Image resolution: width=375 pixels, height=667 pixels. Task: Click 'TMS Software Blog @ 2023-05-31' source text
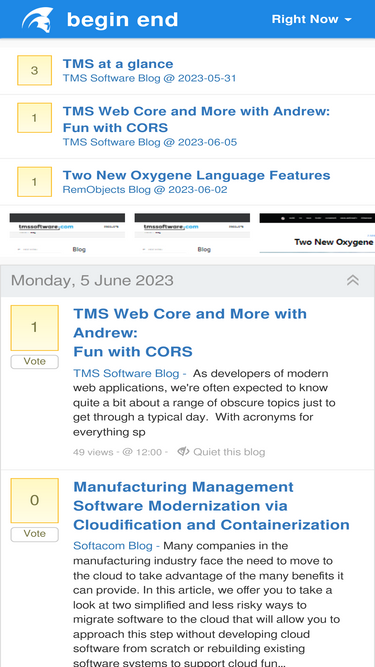[x=149, y=78]
